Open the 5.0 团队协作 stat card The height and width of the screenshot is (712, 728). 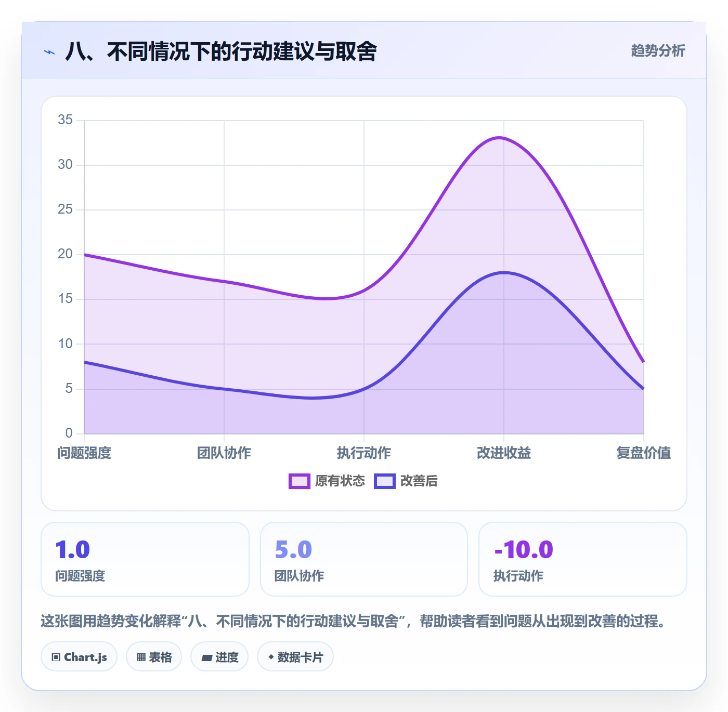click(x=364, y=559)
